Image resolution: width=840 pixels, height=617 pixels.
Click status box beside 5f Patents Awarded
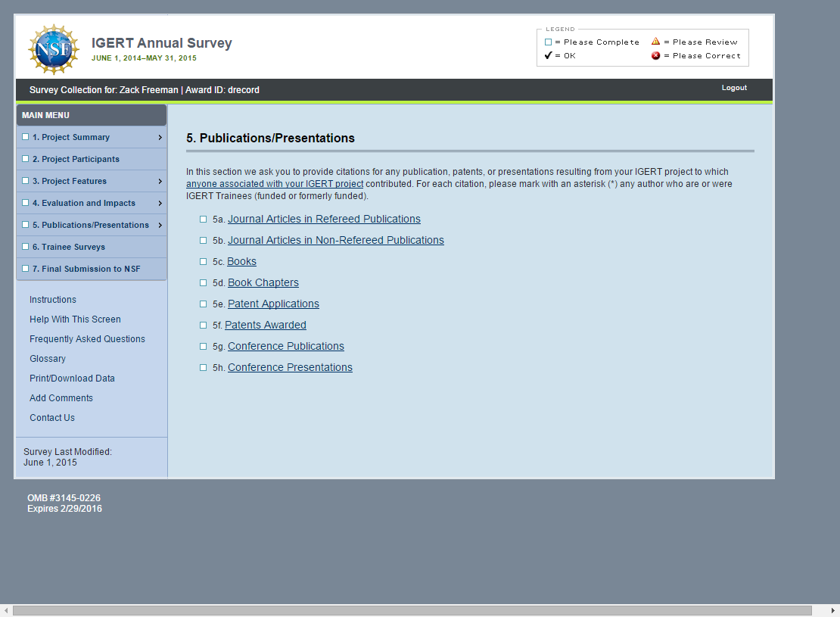coord(203,326)
